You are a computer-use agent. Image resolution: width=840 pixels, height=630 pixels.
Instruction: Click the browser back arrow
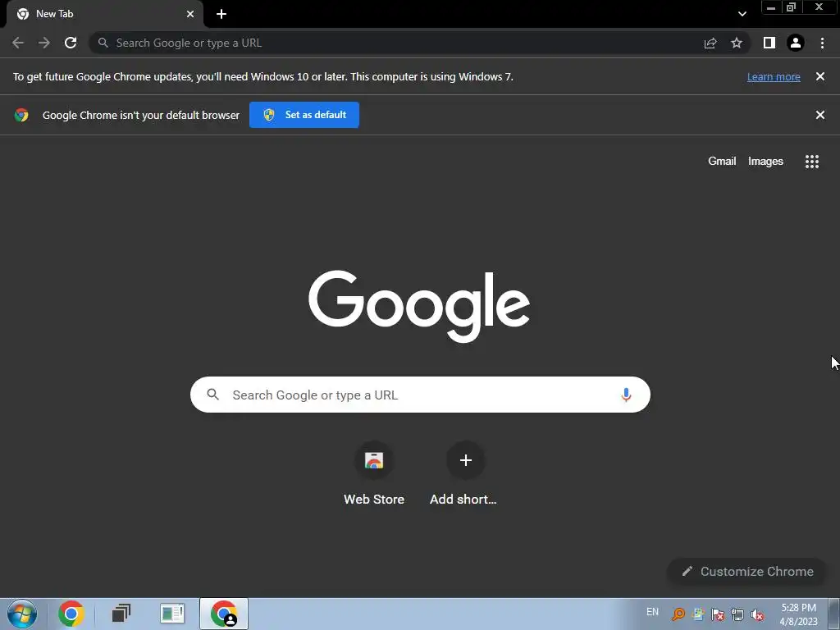click(18, 43)
